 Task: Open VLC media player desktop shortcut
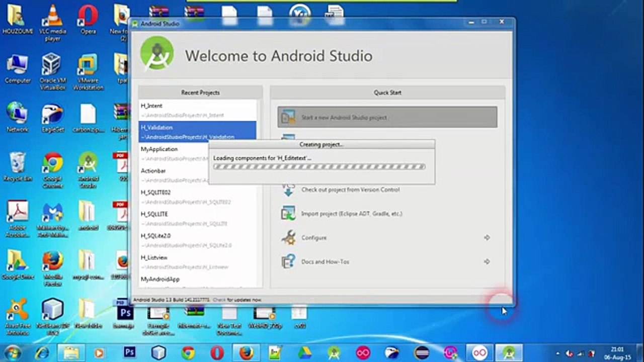pyautogui.click(x=52, y=23)
